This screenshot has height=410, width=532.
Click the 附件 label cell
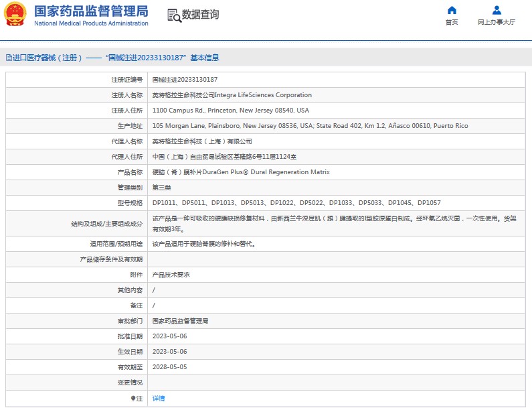tap(77, 275)
